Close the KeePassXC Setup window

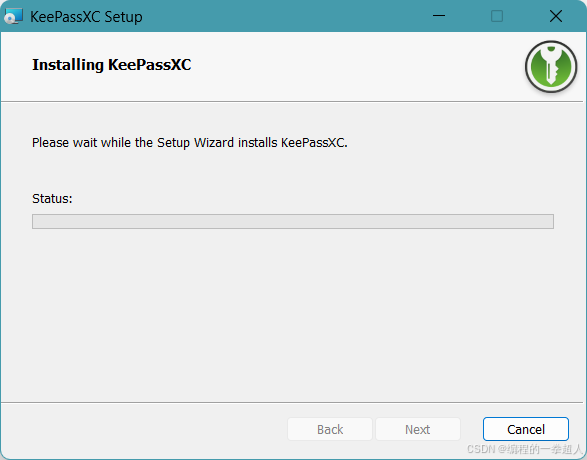pos(556,16)
